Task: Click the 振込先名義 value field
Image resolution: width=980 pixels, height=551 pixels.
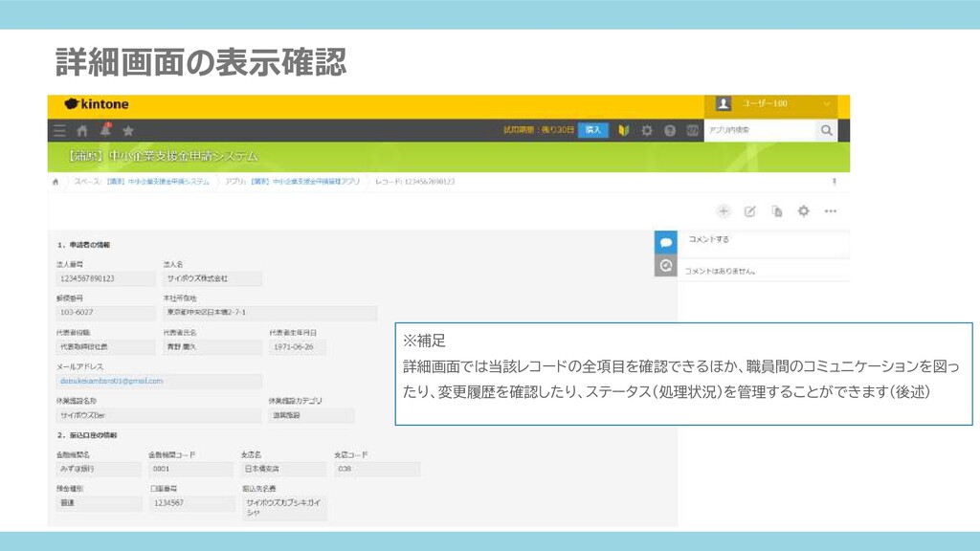Action: [x=283, y=508]
